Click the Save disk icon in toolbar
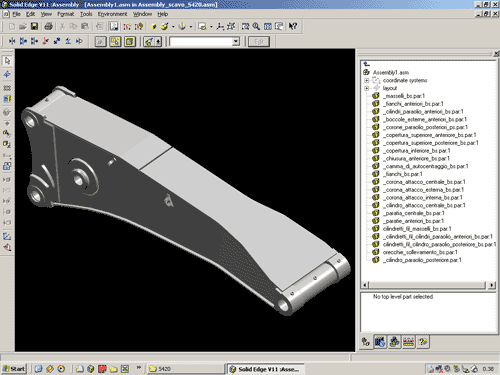 [x=34, y=26]
